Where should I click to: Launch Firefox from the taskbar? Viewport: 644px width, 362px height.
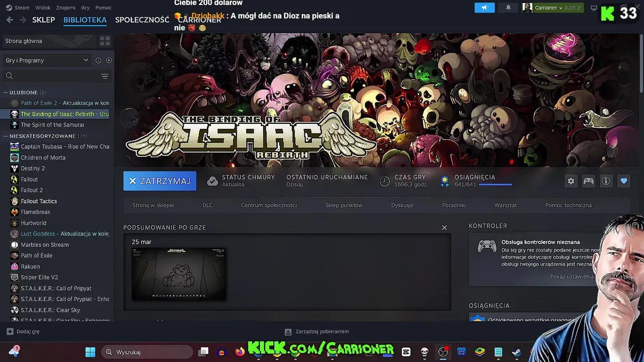coord(240,352)
